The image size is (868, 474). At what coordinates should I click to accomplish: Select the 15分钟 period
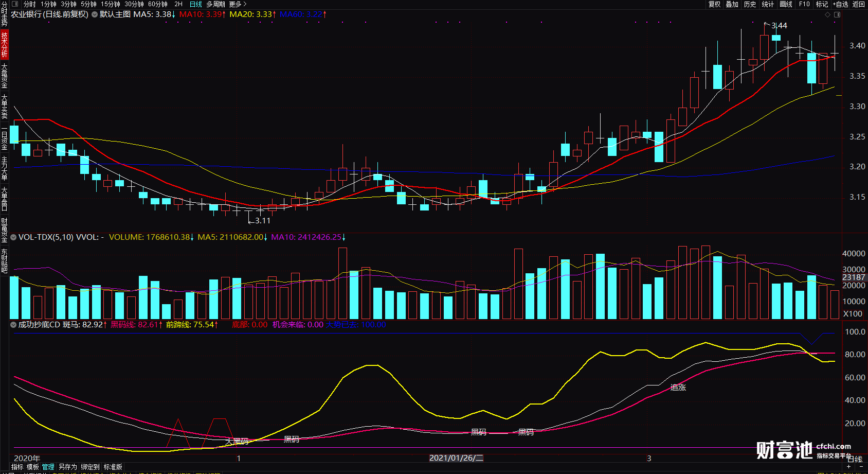111,4
